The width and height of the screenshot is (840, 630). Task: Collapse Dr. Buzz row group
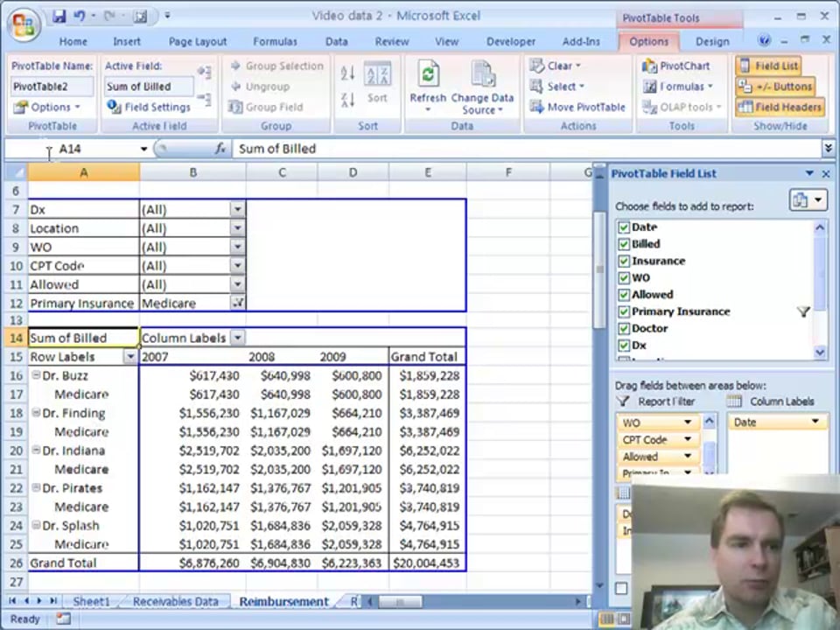coord(36,375)
